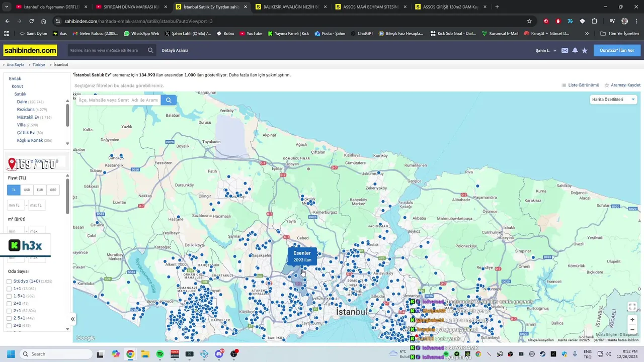Open Harita Özellikleri dropdown
Viewport: 644px width, 362px height.
coord(614,100)
